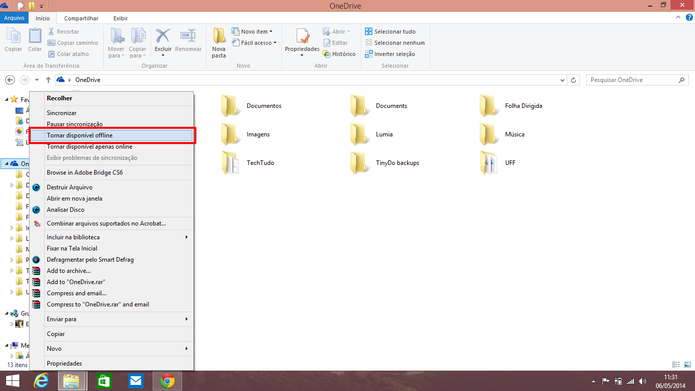Viewport: 695px width, 391px height.
Task: Choose Add to archive... entry
Action: 112,270
